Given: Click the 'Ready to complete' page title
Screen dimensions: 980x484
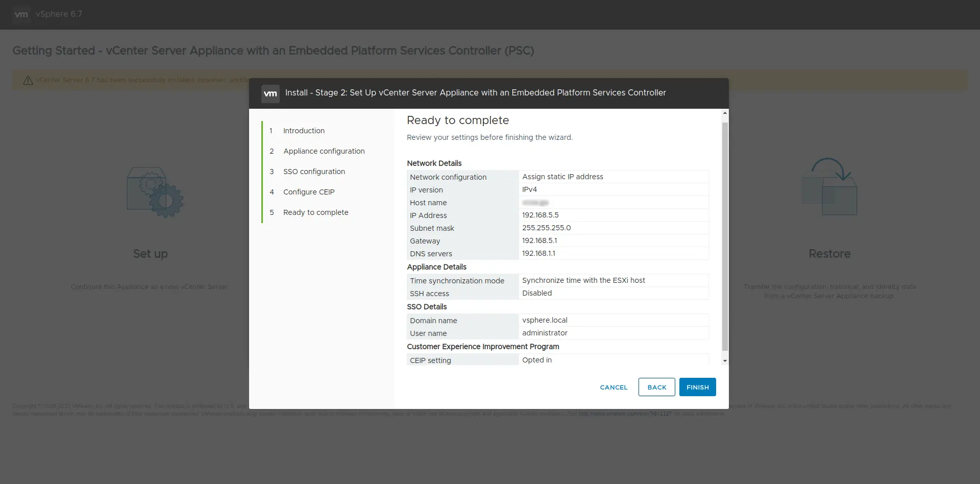Looking at the screenshot, I should [458, 120].
